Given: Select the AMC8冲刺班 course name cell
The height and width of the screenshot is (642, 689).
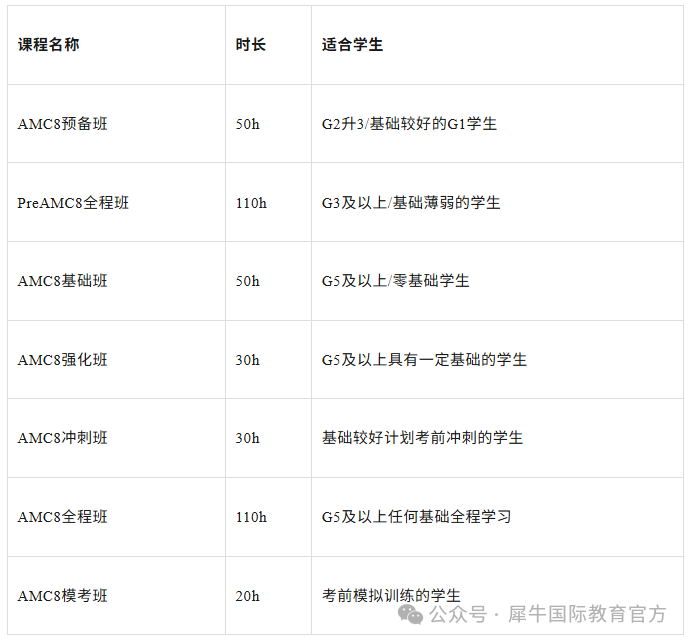Looking at the screenshot, I should 116,438.
